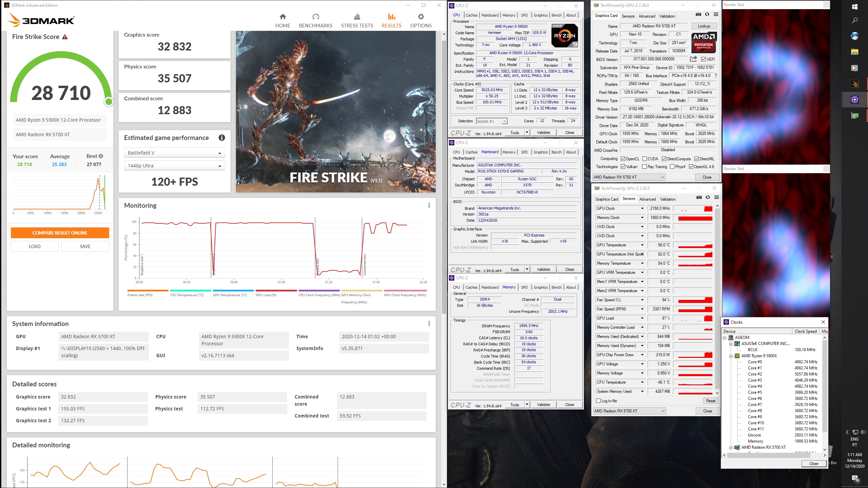Click the Bus Interface question mark in GPU-Z
868x488 pixels.
click(716, 76)
